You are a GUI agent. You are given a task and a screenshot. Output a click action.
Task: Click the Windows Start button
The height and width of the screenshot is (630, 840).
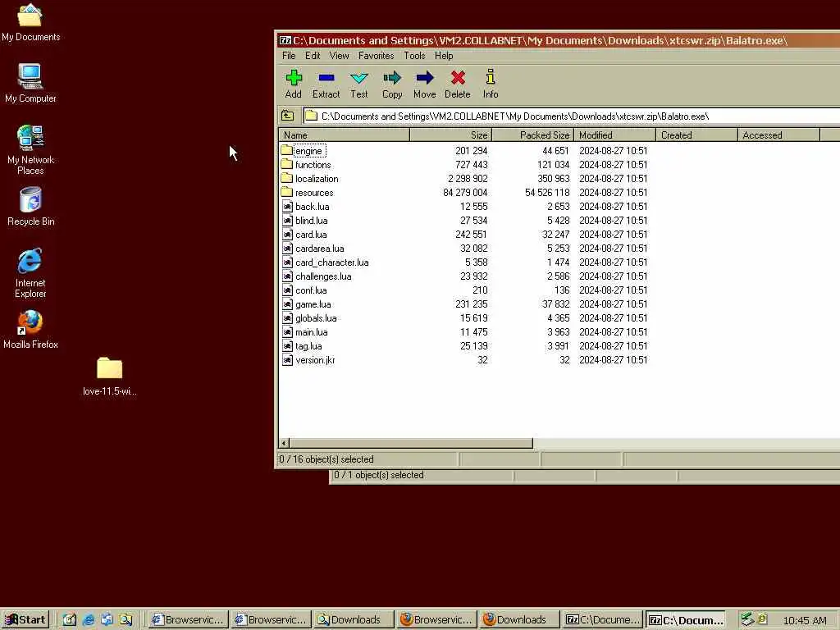(x=25, y=620)
